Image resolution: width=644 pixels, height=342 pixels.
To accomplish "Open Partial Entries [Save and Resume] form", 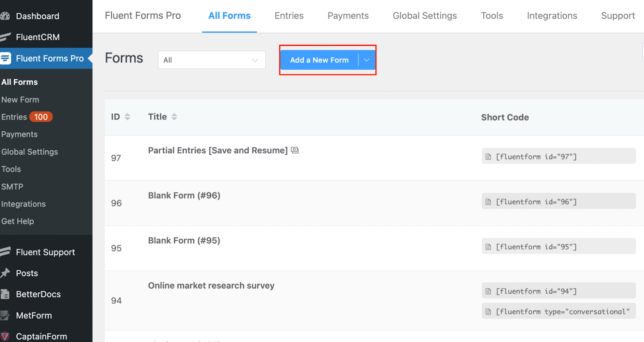I will click(218, 150).
